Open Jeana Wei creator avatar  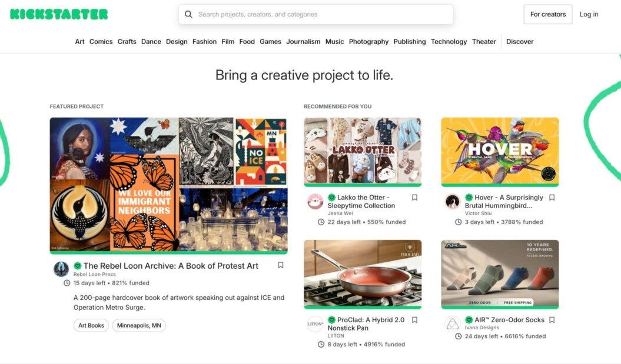tap(316, 201)
